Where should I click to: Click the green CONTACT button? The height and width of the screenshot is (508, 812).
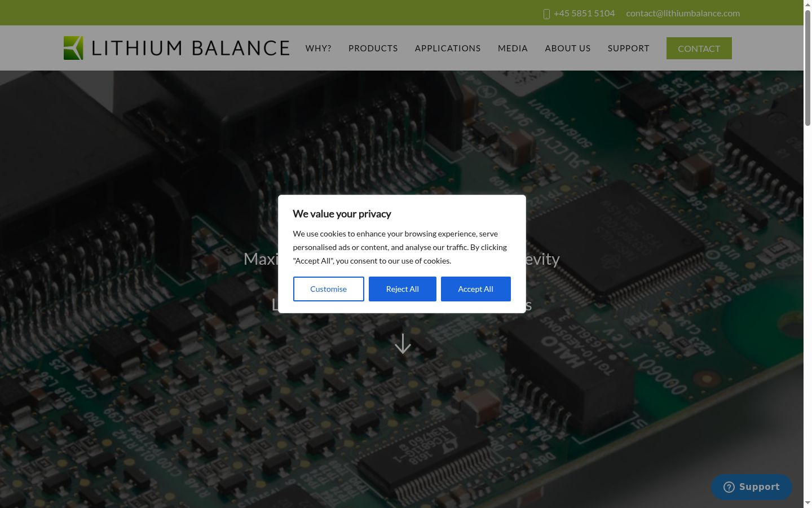(x=699, y=48)
